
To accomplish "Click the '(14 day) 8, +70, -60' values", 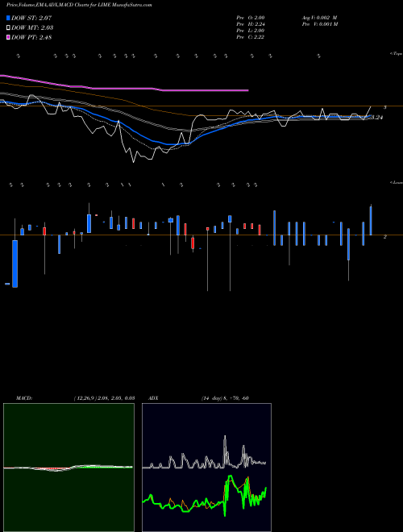I will [225, 398].
